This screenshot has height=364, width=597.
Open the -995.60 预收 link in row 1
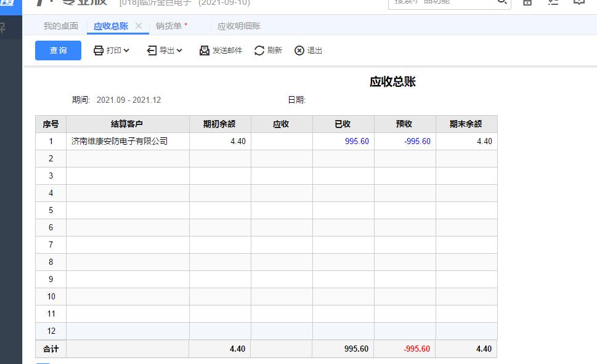[x=417, y=141]
